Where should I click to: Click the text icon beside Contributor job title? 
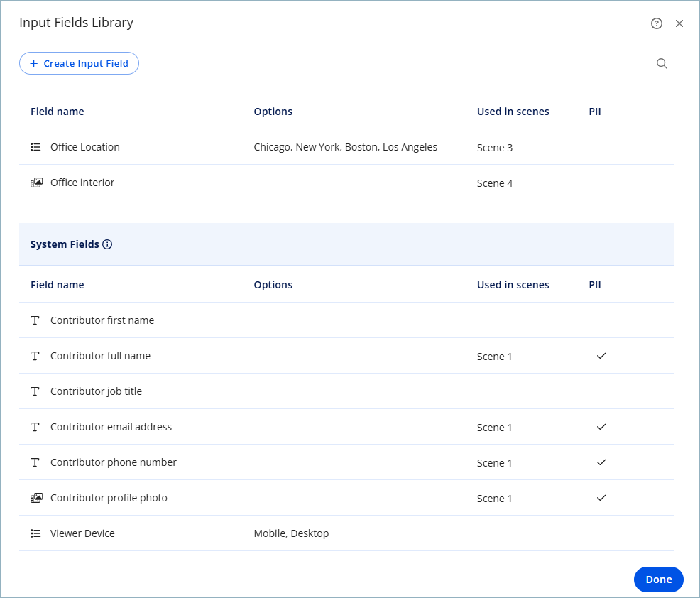35,391
